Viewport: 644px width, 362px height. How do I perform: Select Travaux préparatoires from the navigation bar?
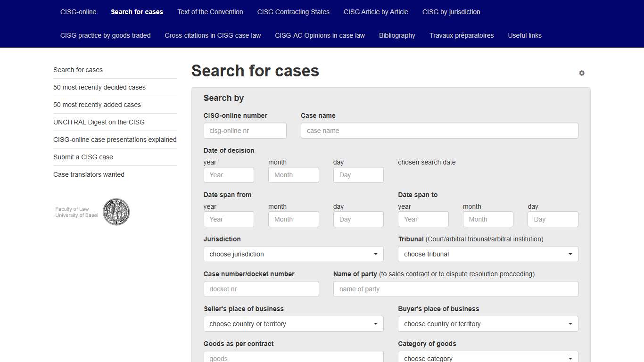[x=461, y=35]
